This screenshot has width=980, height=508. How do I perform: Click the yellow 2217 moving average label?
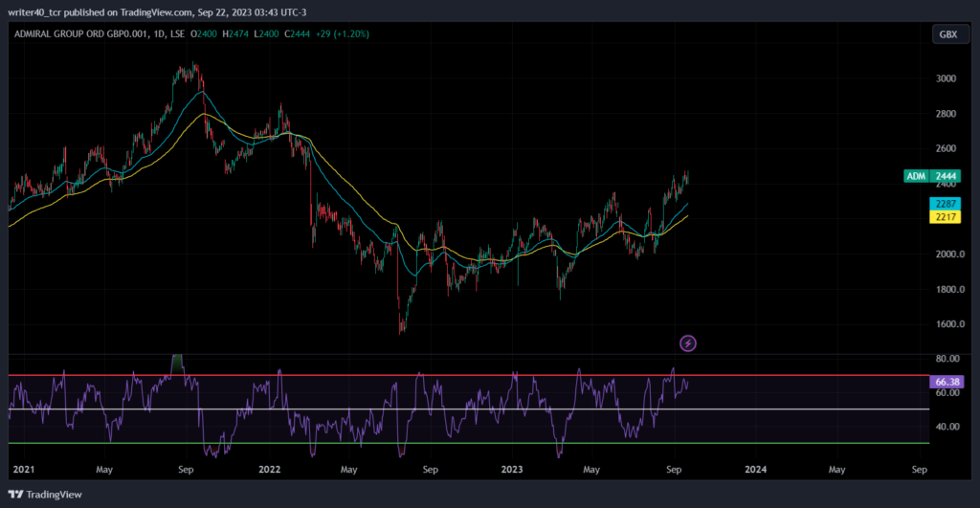coord(945,217)
